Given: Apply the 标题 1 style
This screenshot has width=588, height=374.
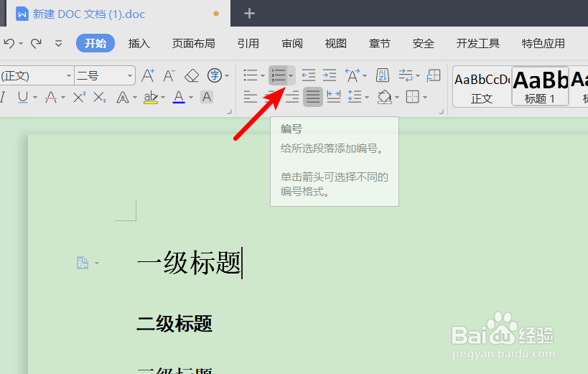Looking at the screenshot, I should click(x=540, y=87).
